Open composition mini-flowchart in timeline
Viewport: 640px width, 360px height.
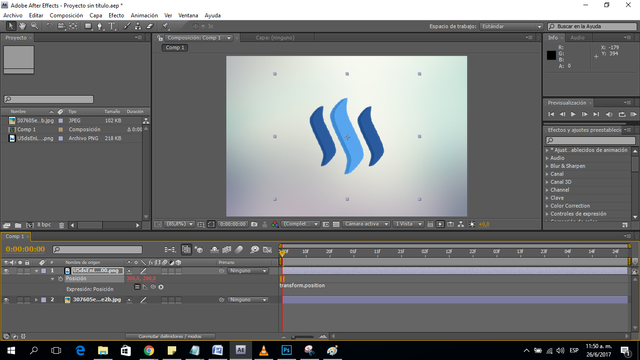pyautogui.click(x=170, y=249)
